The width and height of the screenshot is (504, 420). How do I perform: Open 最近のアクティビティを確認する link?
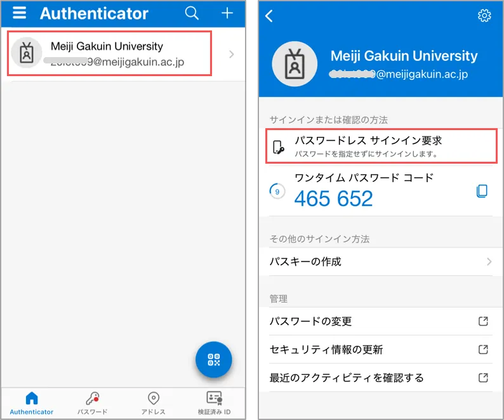click(381, 377)
